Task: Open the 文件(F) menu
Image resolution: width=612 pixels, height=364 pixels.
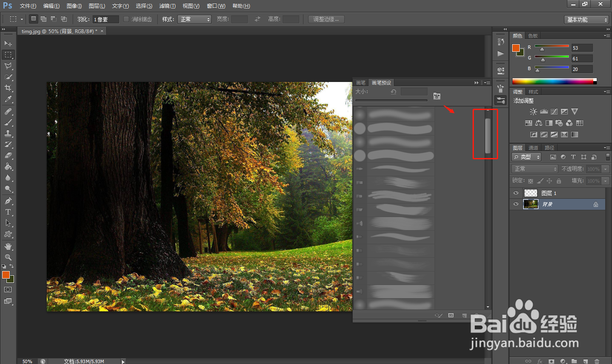Action: pos(28,6)
